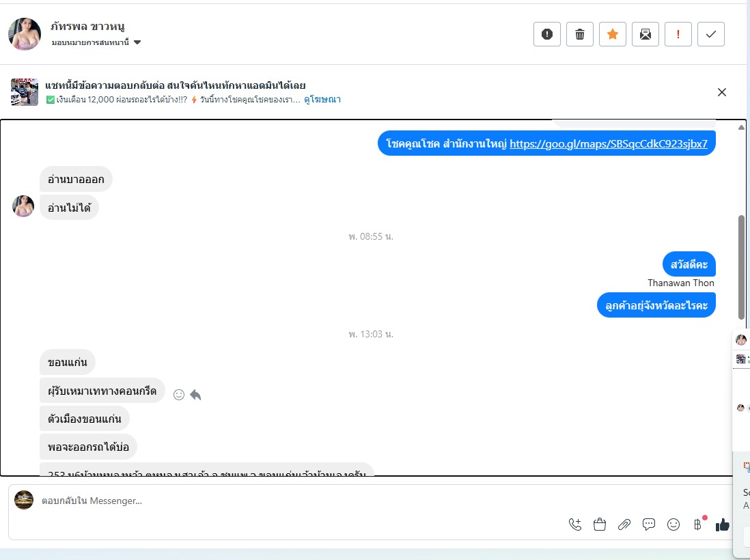The image size is (750, 560).
Task: Mark conversation done with checkmark button
Action: [711, 34]
